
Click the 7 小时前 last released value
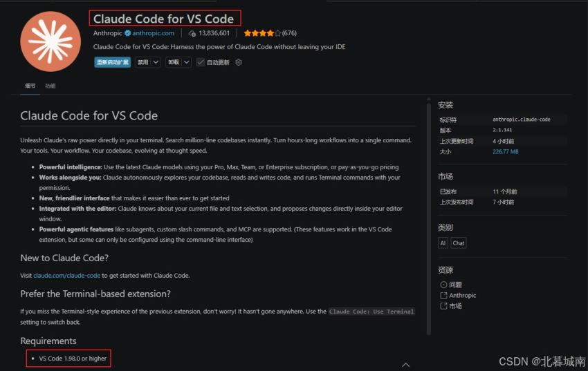pyautogui.click(x=503, y=202)
